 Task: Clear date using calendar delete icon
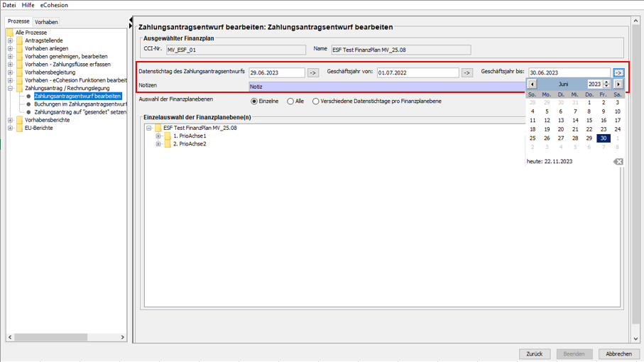tap(618, 162)
